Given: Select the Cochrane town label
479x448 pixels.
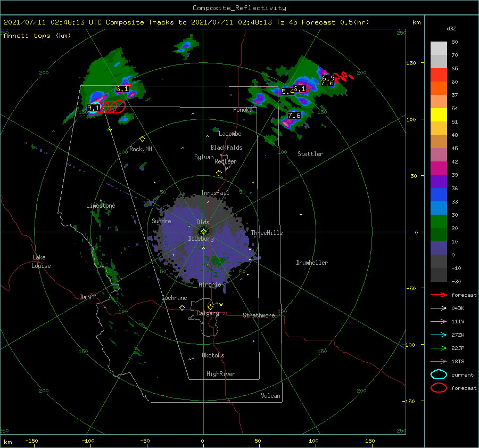Looking at the screenshot, I should 174,298.
